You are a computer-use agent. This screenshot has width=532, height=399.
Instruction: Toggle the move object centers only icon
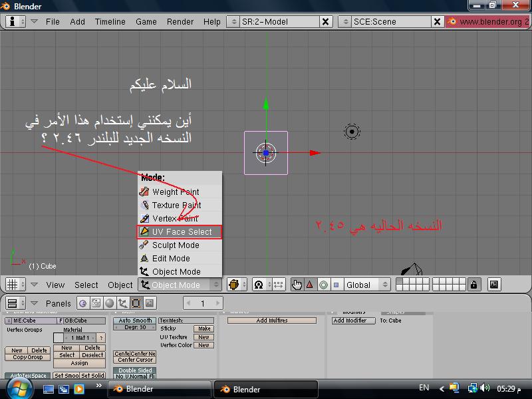coord(278,285)
